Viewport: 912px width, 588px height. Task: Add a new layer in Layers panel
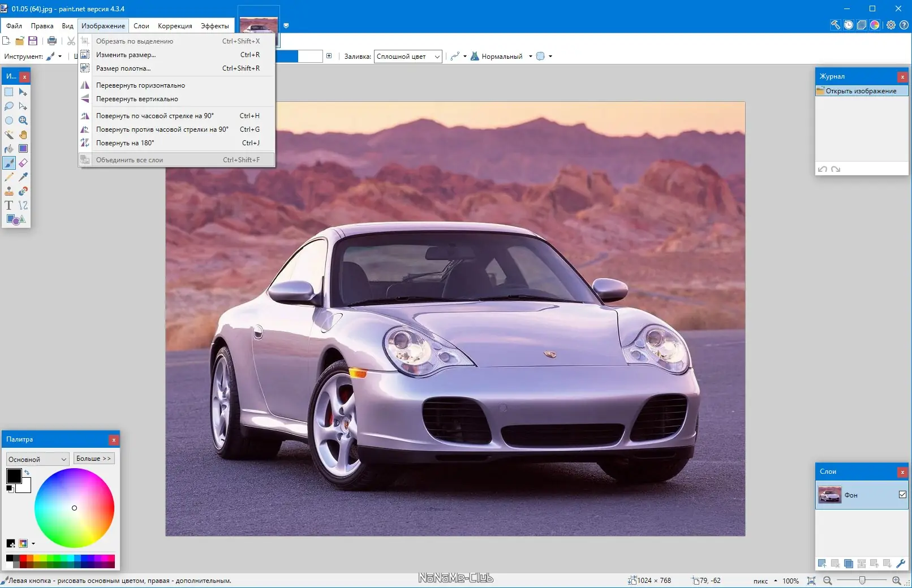pos(822,563)
